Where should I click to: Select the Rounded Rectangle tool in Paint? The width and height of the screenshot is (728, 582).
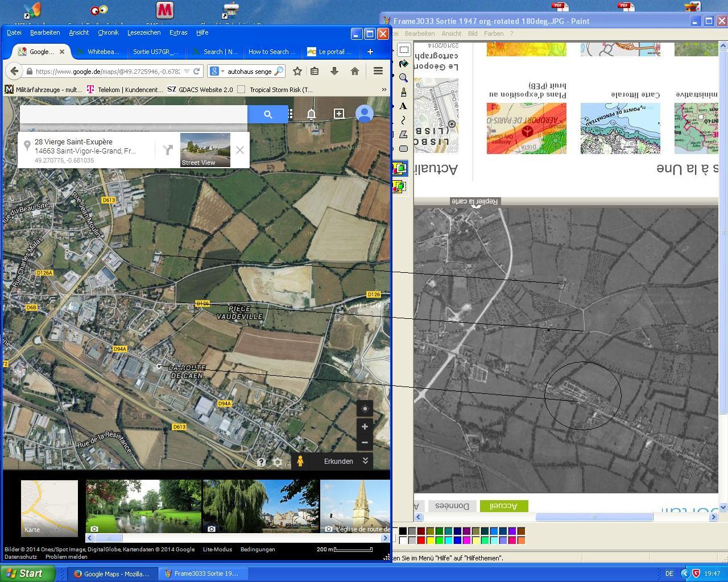pos(404,149)
